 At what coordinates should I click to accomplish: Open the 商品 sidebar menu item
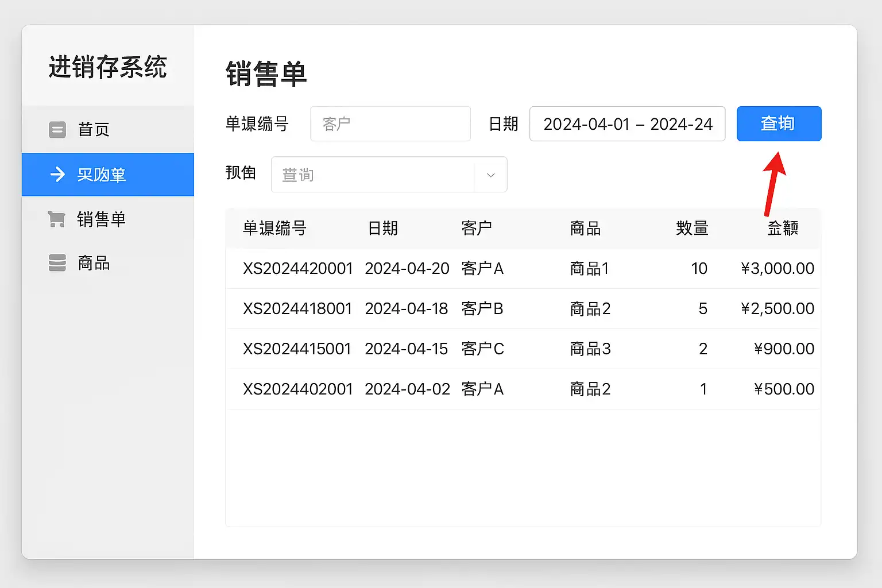94,263
